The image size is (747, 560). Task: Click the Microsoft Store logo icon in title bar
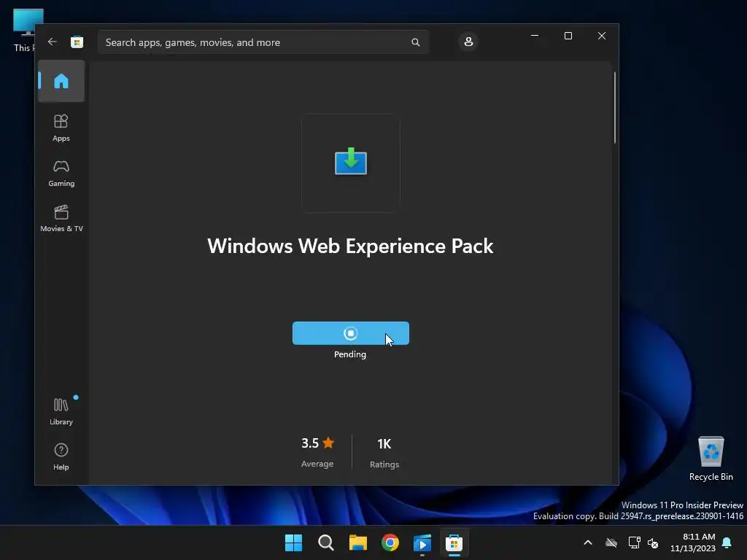point(77,42)
